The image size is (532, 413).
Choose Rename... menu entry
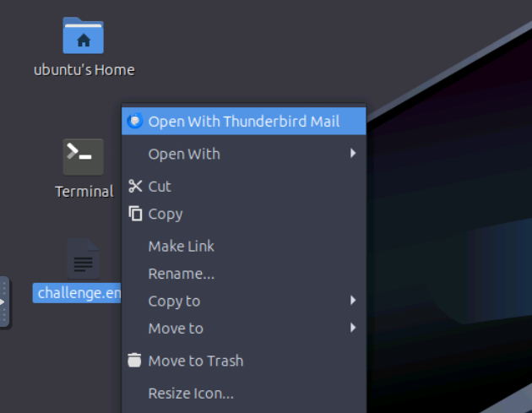(x=243, y=274)
